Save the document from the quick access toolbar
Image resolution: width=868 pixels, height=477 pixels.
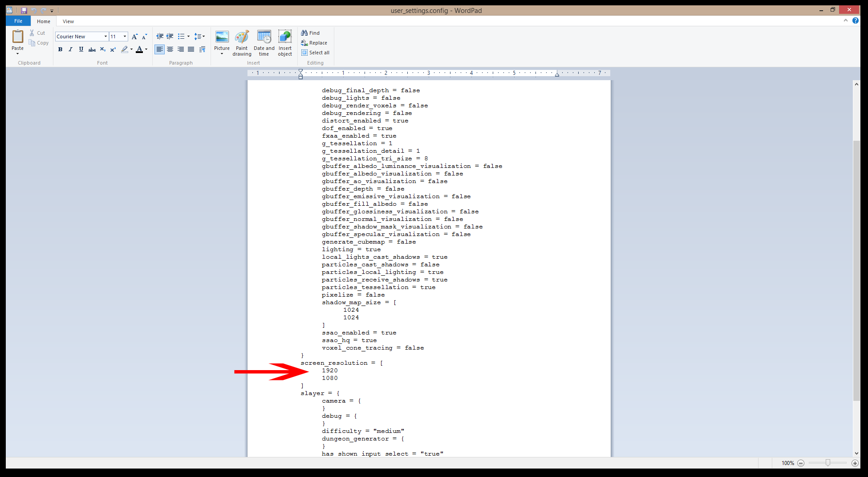pyautogui.click(x=24, y=10)
